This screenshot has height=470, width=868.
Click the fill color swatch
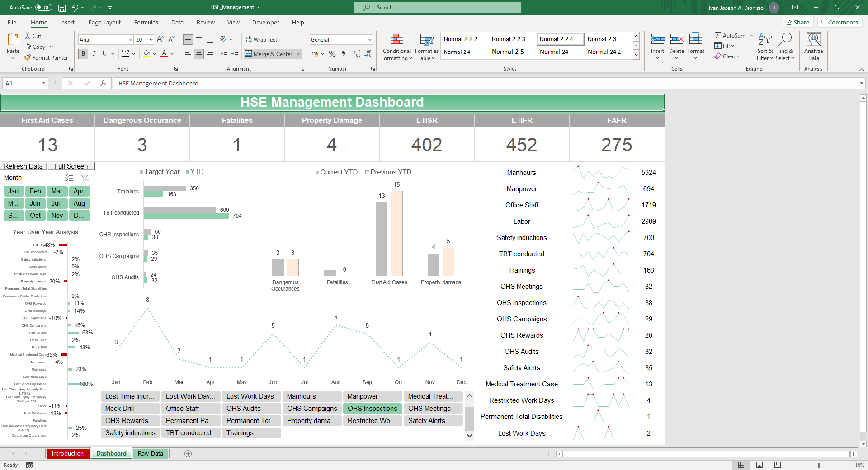[x=146, y=54]
